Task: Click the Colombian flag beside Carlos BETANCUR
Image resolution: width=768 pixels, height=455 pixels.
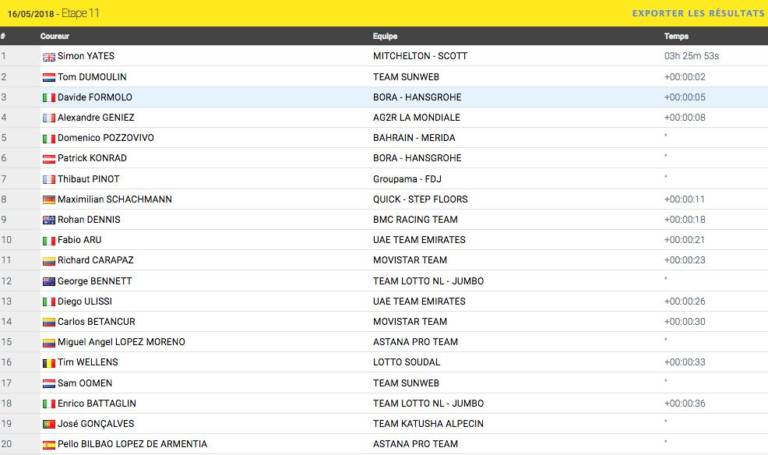Action: point(49,322)
